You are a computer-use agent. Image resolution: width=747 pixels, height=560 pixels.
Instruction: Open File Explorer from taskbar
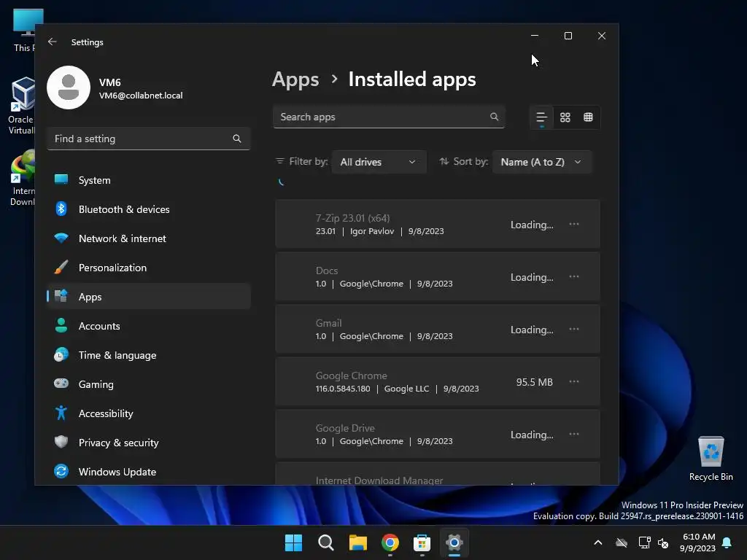[357, 542]
